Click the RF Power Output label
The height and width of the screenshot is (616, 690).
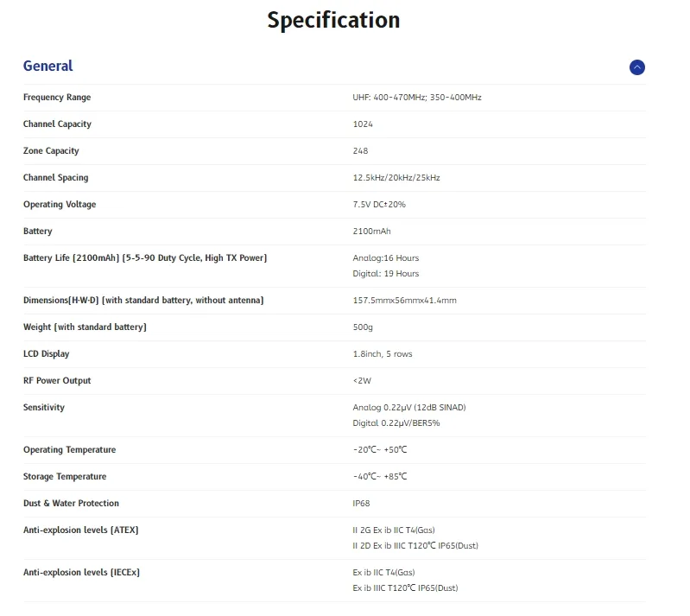tap(57, 381)
